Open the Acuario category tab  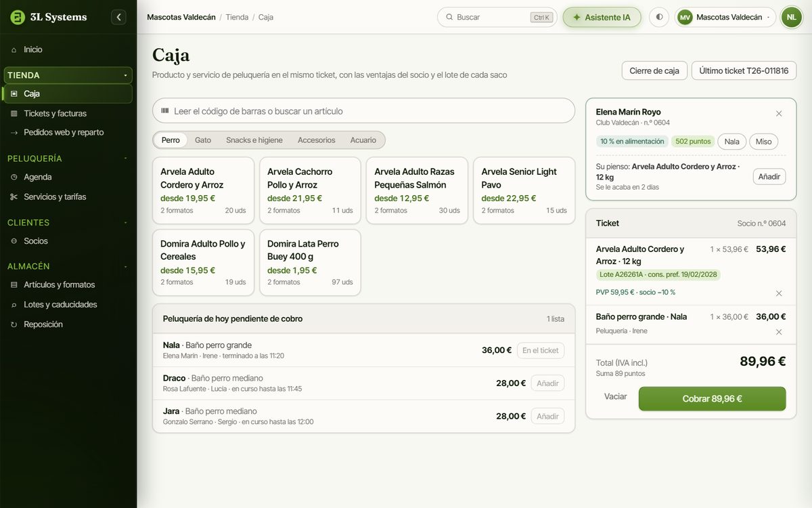pos(363,140)
